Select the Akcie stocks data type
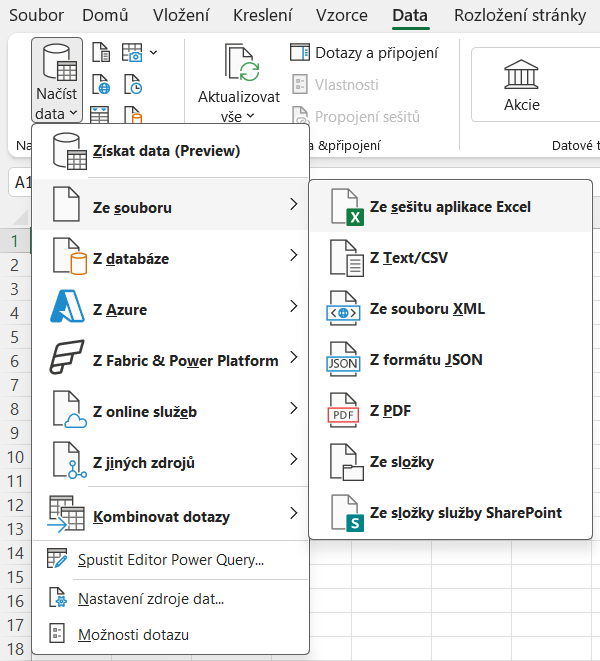600x661 pixels. [521, 83]
